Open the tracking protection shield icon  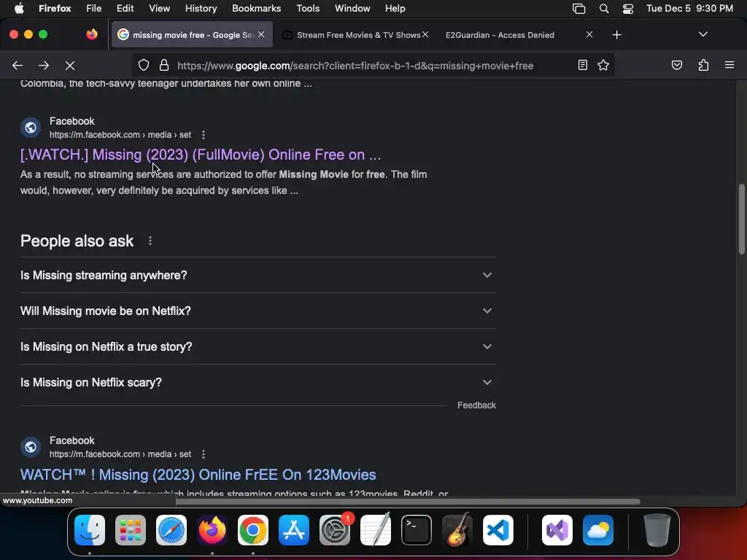click(x=144, y=65)
